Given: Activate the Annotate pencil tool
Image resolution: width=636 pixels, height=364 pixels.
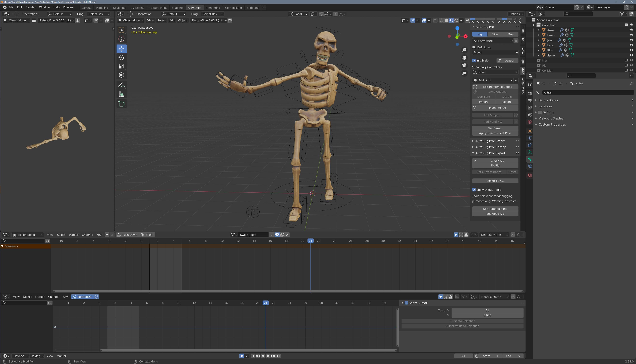Looking at the screenshot, I should coord(121,85).
